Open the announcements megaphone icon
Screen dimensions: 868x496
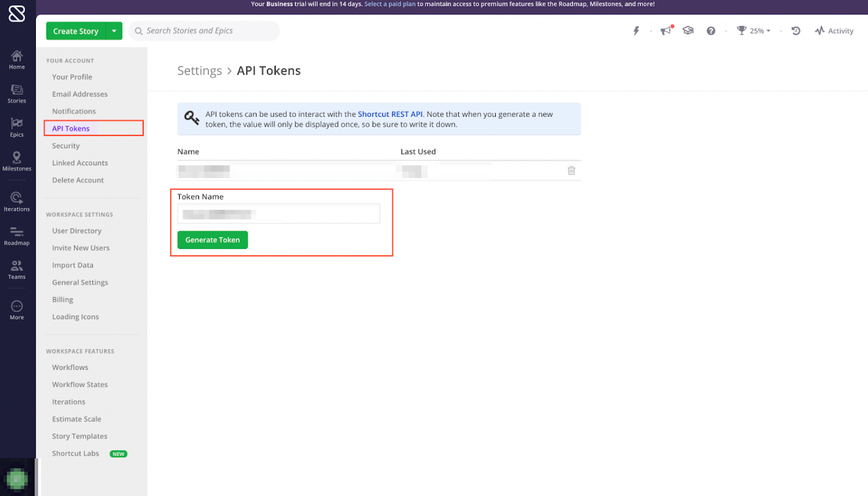[x=666, y=31]
